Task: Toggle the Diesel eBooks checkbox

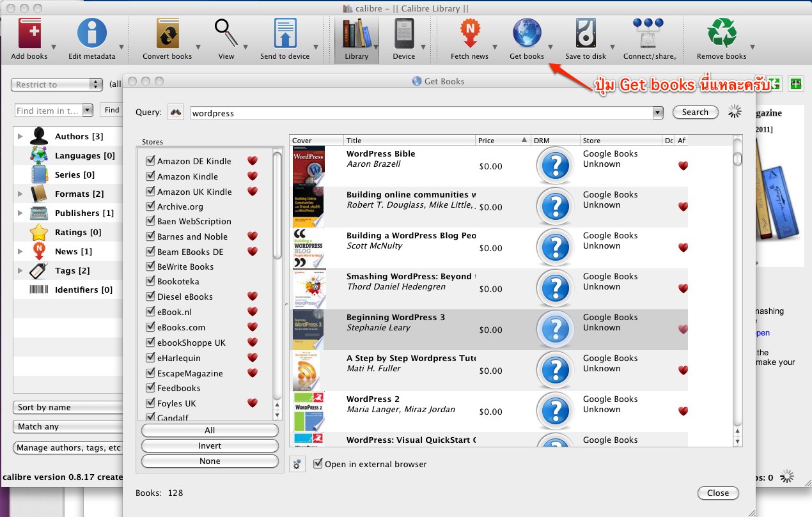Action: [150, 297]
